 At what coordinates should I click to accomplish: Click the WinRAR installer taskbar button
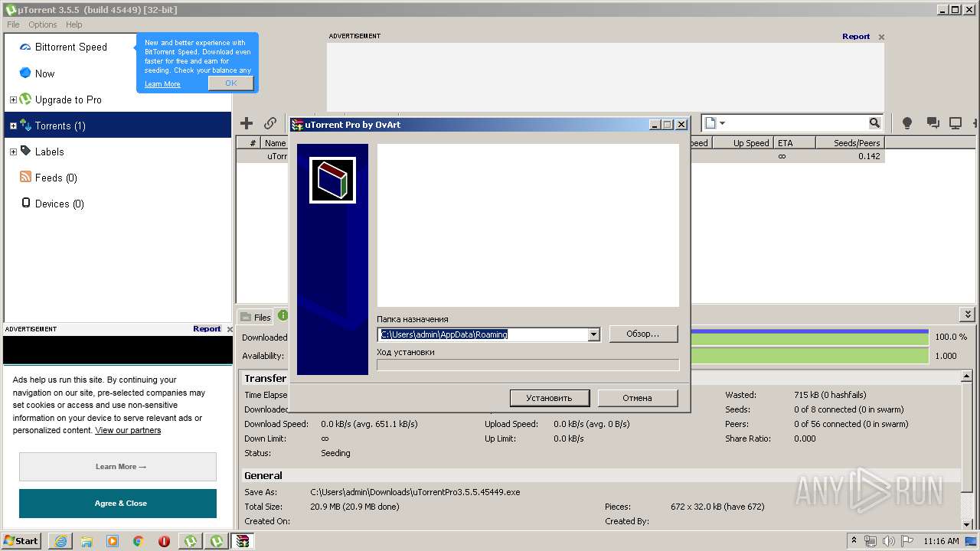pyautogui.click(x=243, y=541)
